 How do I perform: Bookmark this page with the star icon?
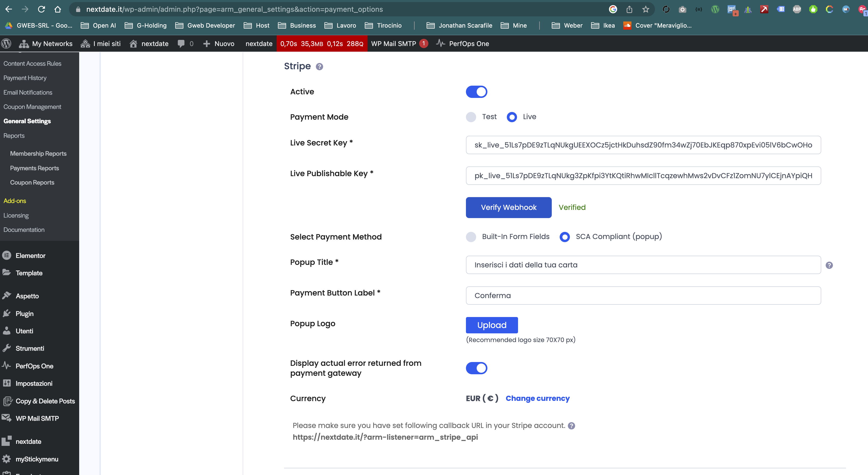(645, 9)
